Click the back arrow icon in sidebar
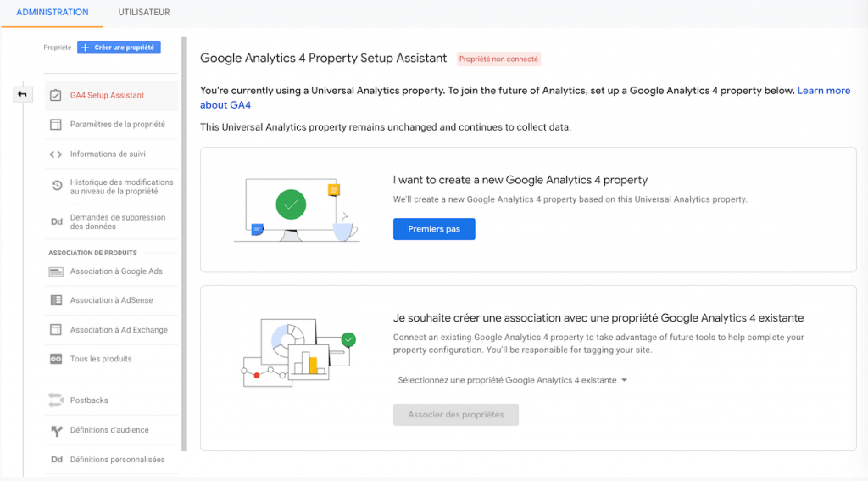 22,94
